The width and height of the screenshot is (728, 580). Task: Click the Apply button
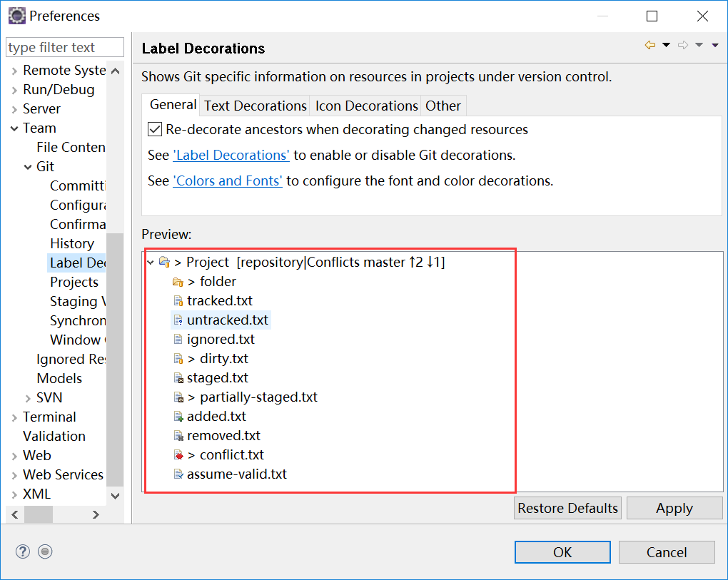pos(674,508)
